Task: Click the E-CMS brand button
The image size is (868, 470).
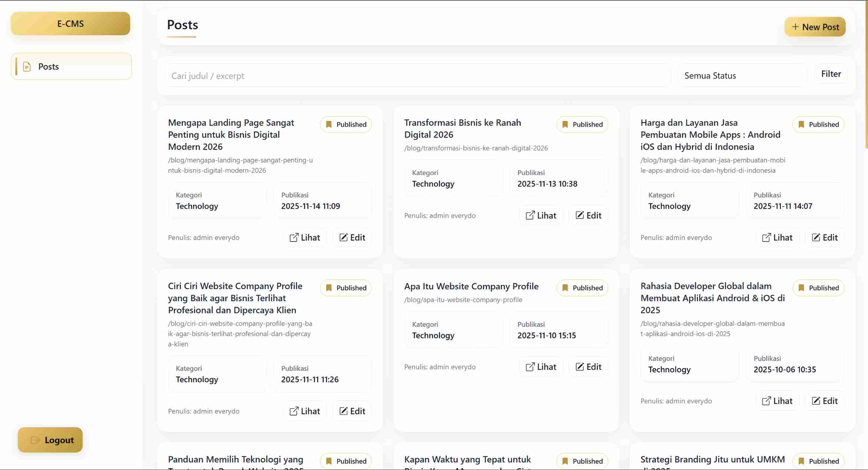Action: [x=70, y=23]
